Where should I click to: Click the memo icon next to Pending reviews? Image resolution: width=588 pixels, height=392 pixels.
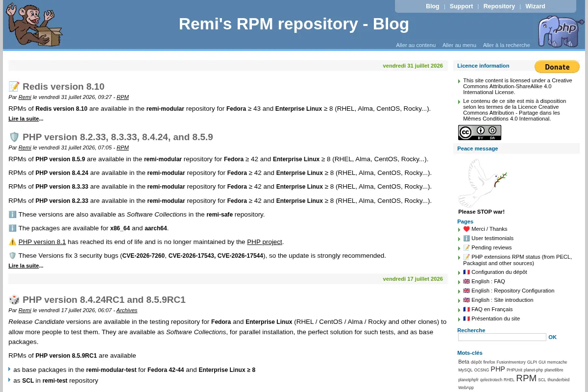coord(466,247)
